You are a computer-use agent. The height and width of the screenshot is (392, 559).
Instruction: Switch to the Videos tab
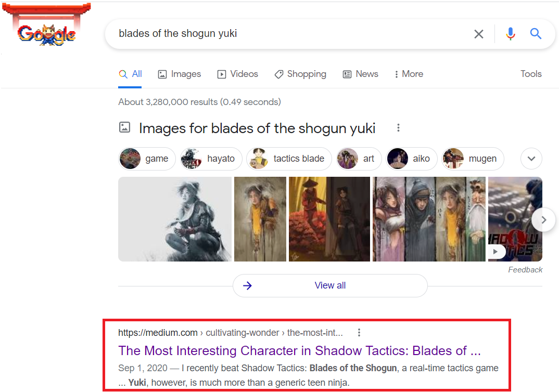[x=237, y=74]
